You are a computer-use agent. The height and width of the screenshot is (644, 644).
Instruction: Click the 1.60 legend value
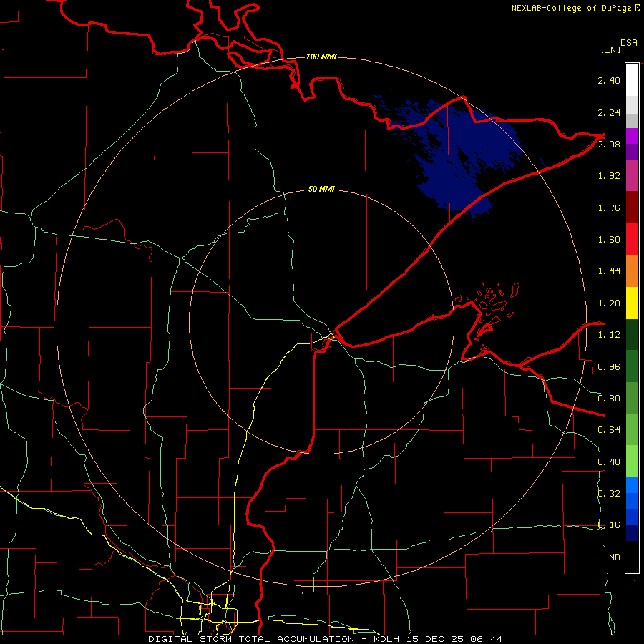pyautogui.click(x=609, y=240)
